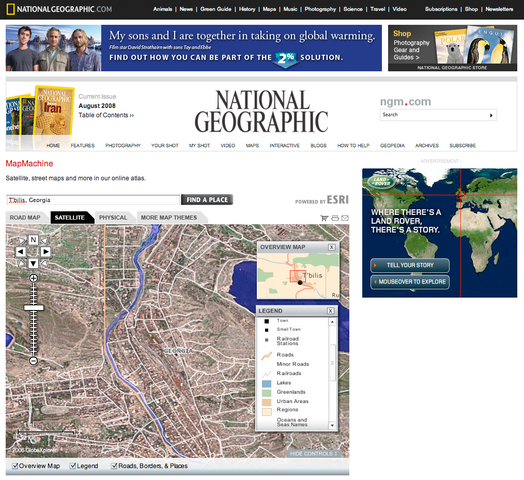Go to HOME in magazine nav
The image size is (524, 480).
(x=53, y=145)
